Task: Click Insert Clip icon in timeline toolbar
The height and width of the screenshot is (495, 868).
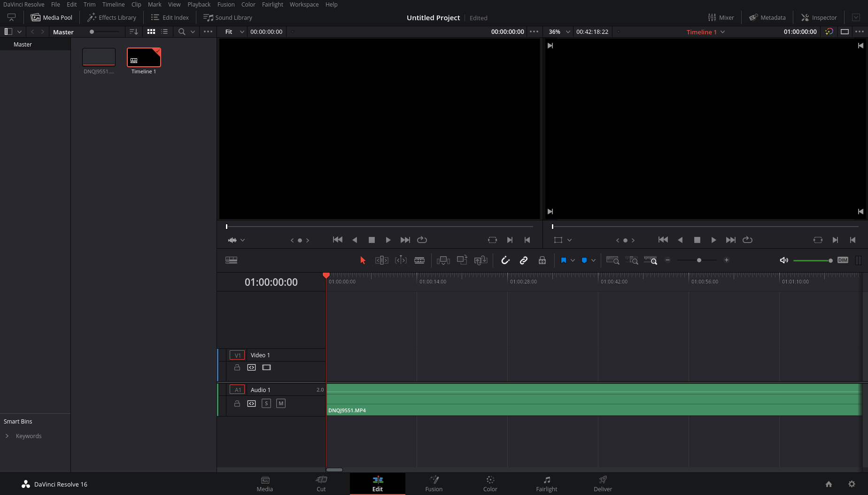Action: 443,260
